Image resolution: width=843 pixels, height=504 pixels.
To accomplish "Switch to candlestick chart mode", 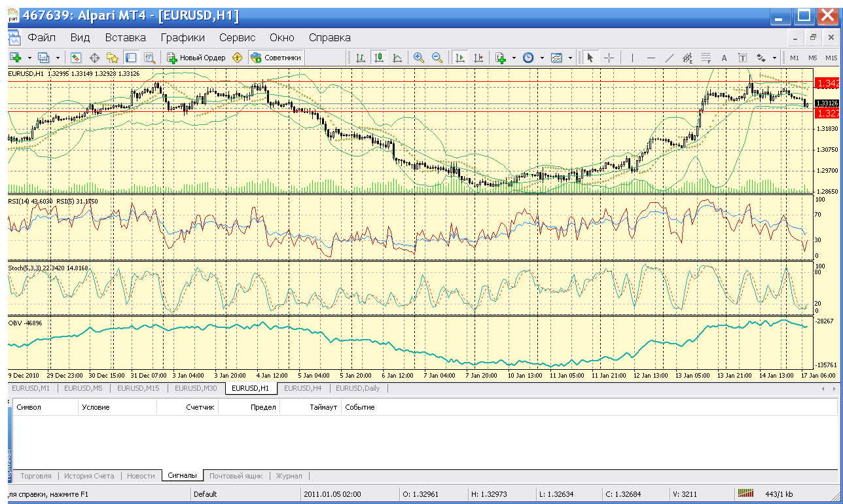I will 379,58.
